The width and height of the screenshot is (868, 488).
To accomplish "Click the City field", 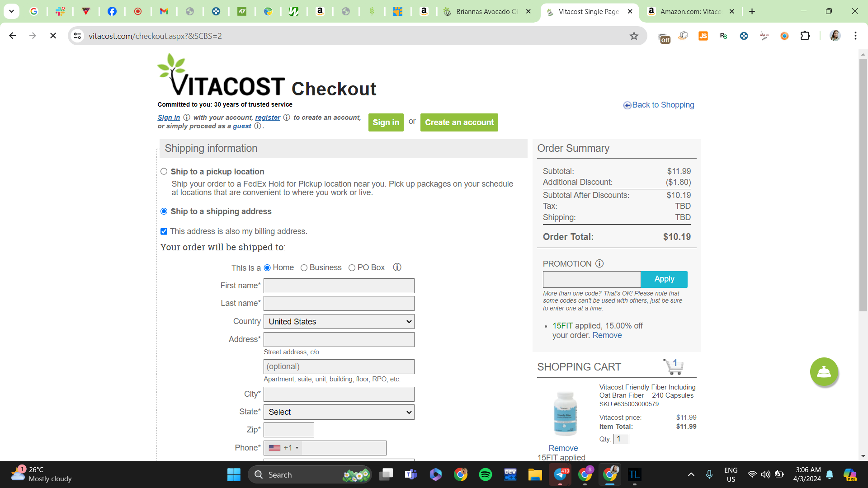I will 339,394.
